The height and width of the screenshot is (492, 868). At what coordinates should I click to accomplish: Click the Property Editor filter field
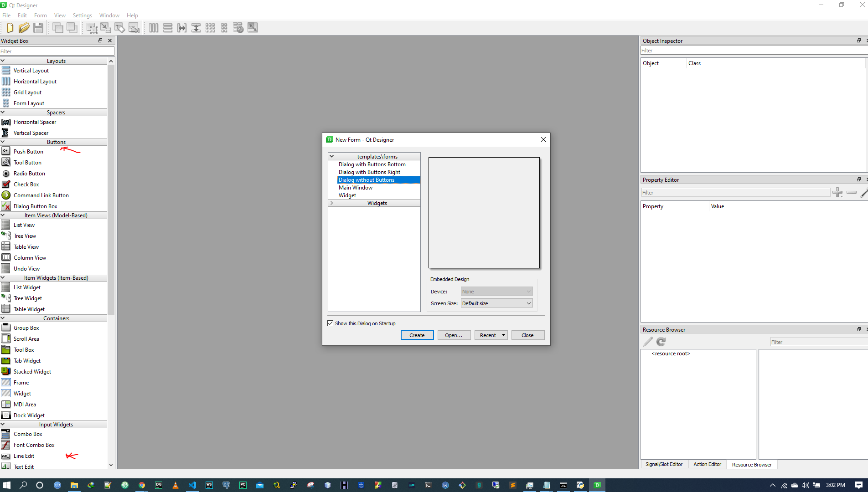point(735,193)
